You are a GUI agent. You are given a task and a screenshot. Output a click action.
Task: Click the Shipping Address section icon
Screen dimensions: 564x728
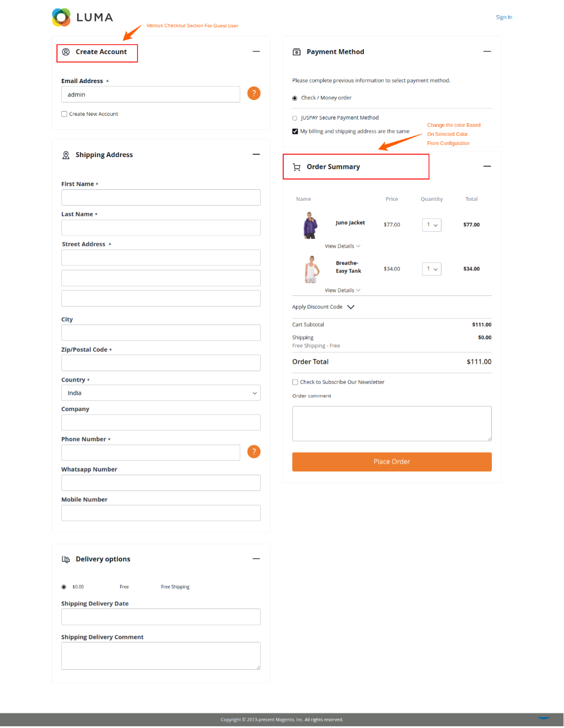click(x=65, y=155)
